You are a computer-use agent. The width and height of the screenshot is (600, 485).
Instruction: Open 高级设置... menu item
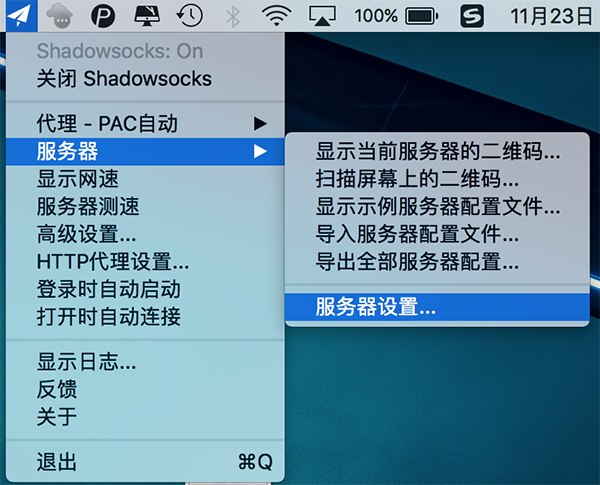(x=145, y=234)
